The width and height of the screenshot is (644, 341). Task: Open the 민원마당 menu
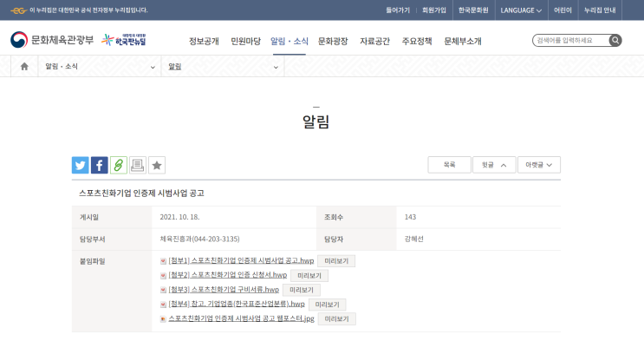pos(245,41)
